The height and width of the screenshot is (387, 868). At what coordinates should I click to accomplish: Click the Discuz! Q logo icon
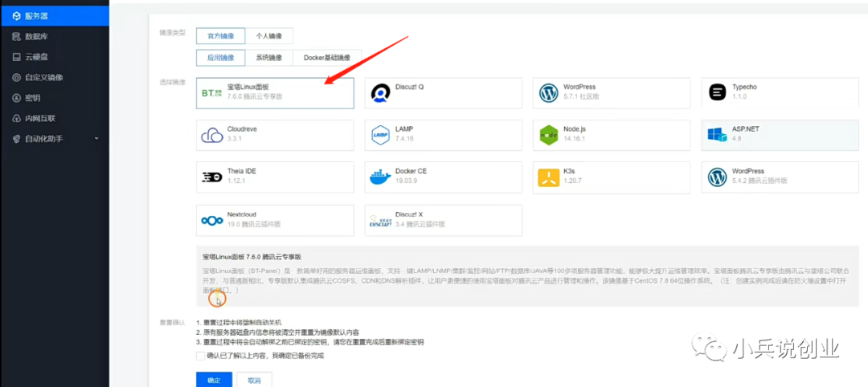[380, 94]
